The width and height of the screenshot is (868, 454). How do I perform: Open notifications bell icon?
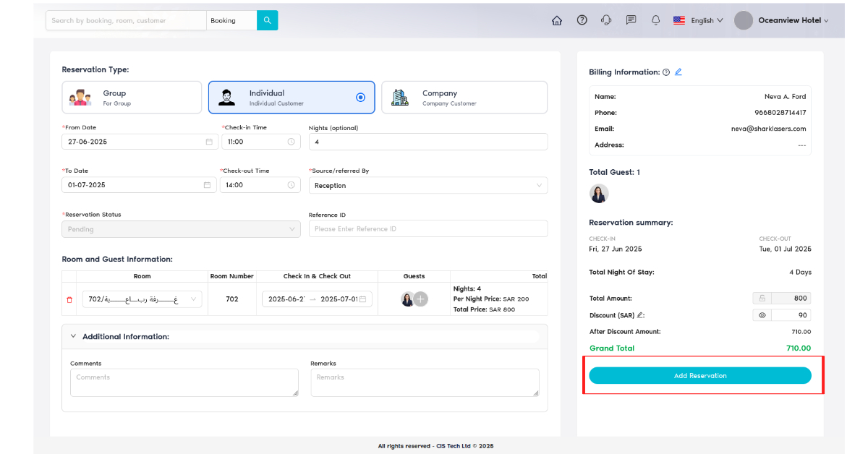coord(655,20)
